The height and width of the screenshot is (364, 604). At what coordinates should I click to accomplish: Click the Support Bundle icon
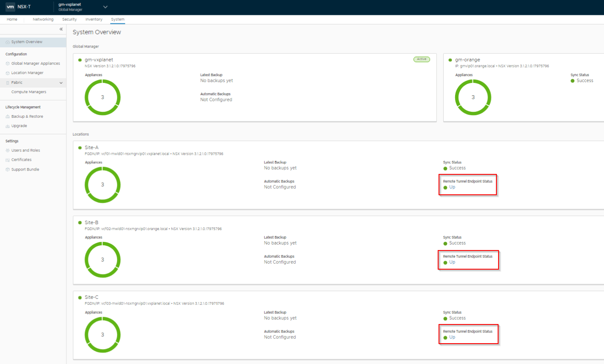point(8,170)
